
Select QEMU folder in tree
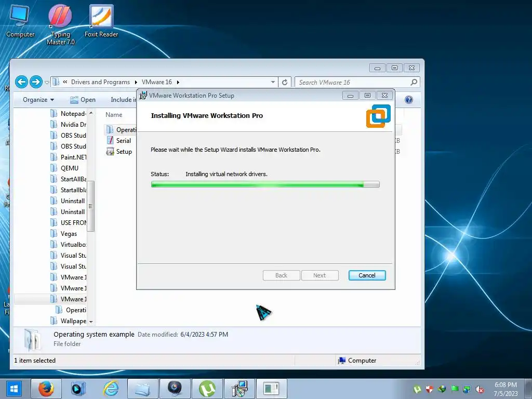(x=64, y=168)
